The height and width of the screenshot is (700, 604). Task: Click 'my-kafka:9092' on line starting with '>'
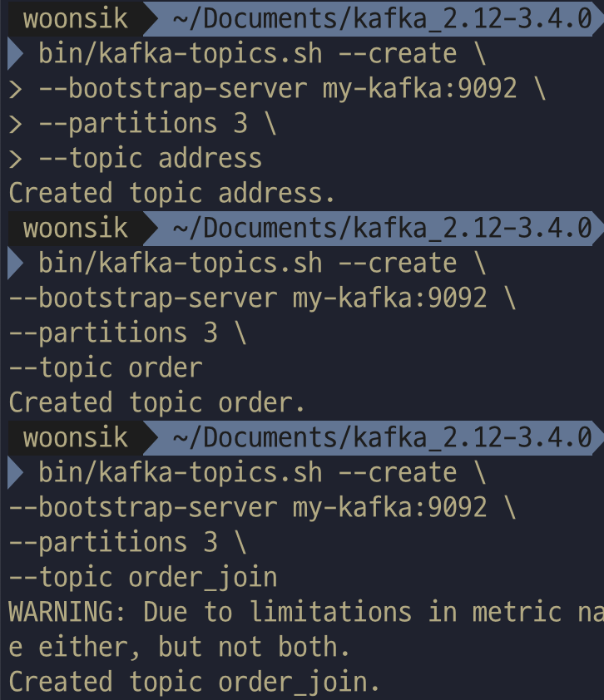pyautogui.click(x=420, y=89)
